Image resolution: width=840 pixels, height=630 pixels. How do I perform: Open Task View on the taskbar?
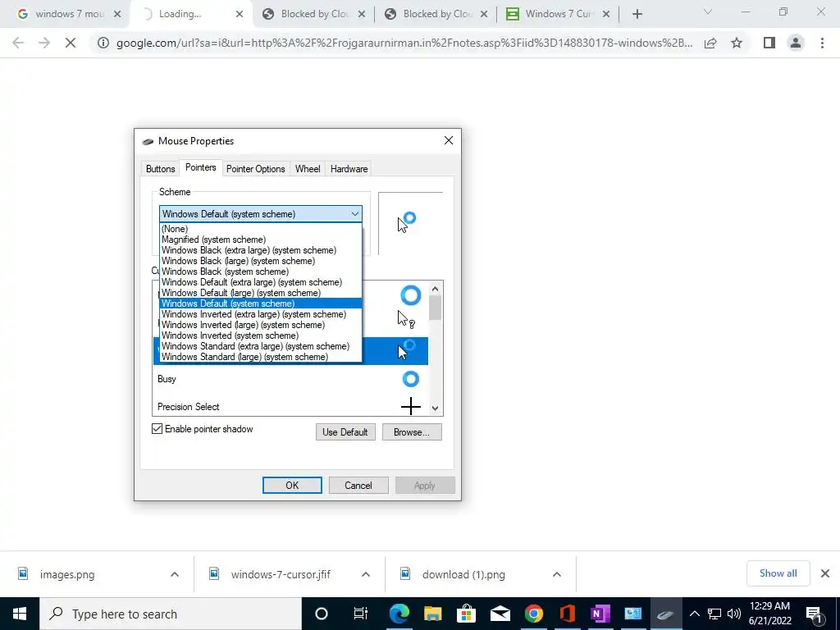tap(361, 614)
